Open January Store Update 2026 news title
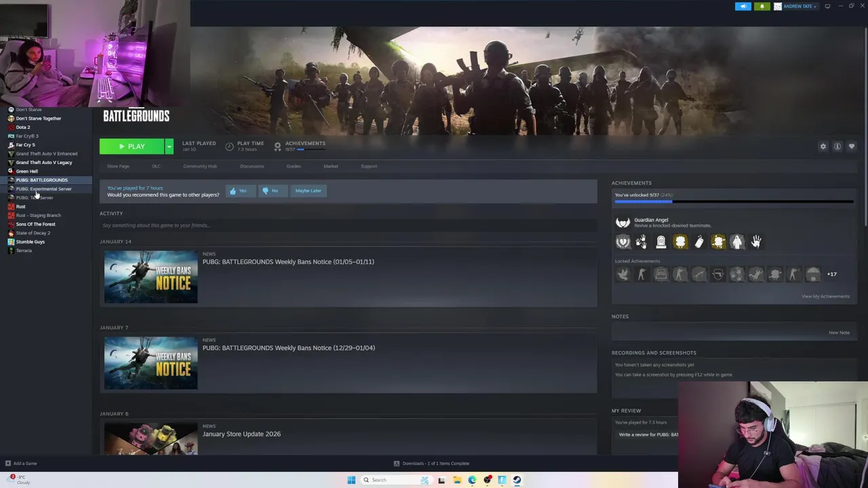 pyautogui.click(x=241, y=434)
